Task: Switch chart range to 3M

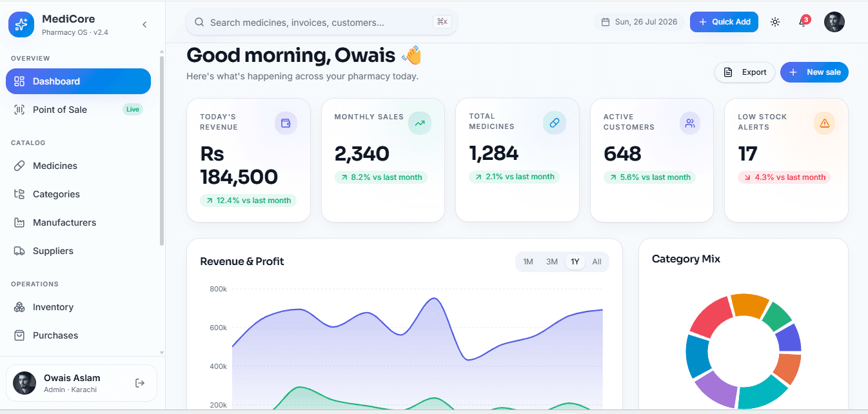Action: click(552, 262)
